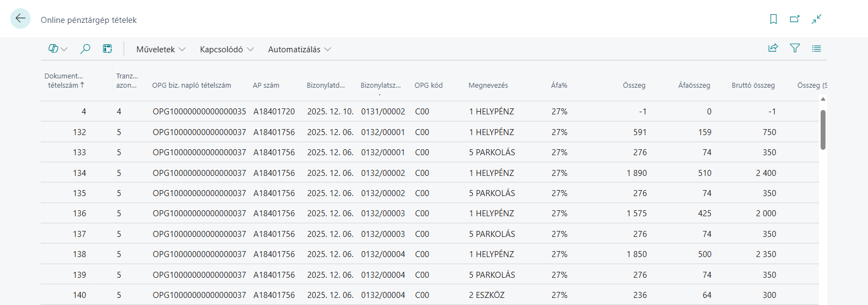The width and height of the screenshot is (868, 305).
Task: Click the share icon
Action: click(773, 48)
